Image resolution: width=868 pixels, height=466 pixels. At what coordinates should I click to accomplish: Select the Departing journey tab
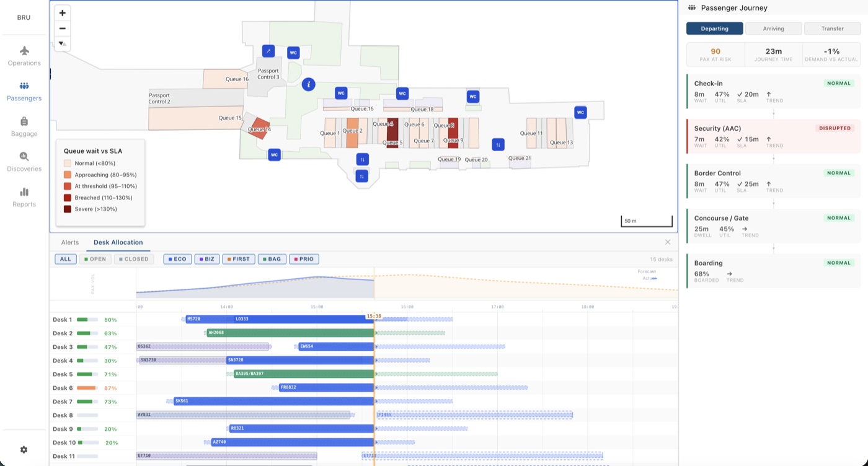tap(715, 29)
